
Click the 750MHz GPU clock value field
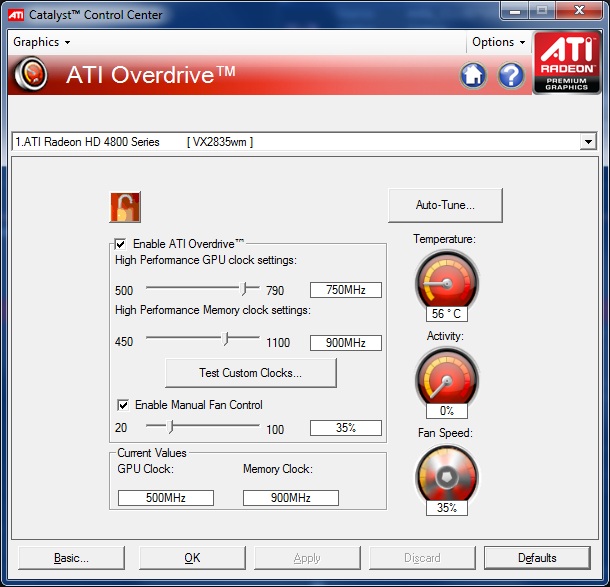click(345, 290)
